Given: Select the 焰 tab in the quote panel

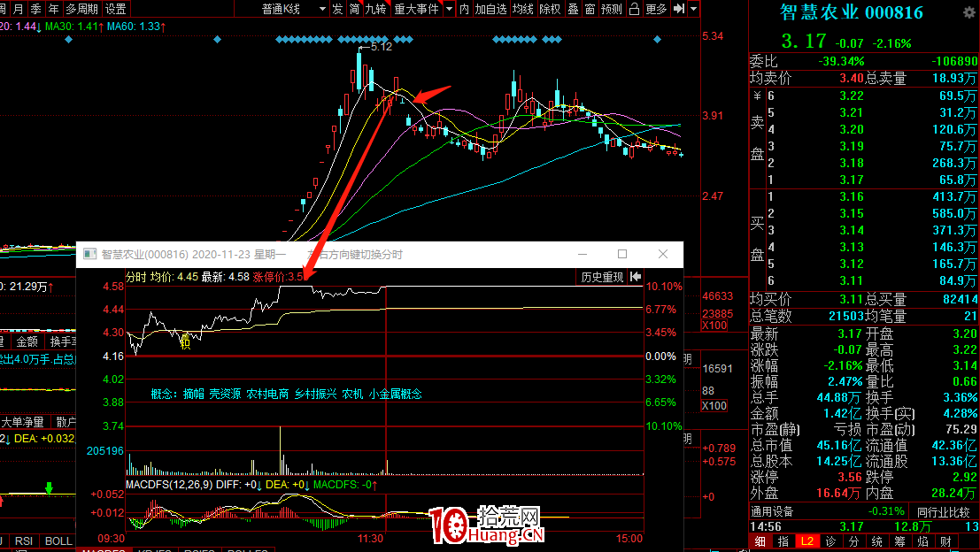Looking at the screenshot, I should pyautogui.click(x=923, y=541).
